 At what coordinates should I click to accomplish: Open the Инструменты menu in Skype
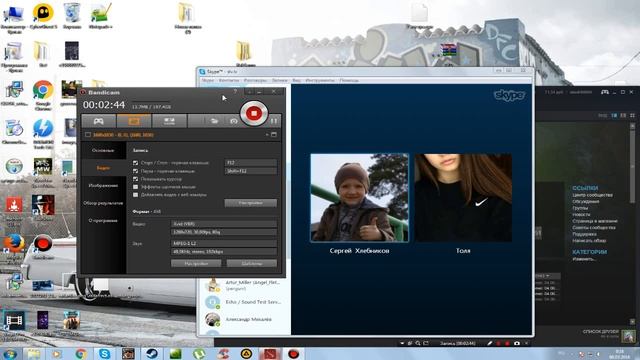tap(320, 80)
